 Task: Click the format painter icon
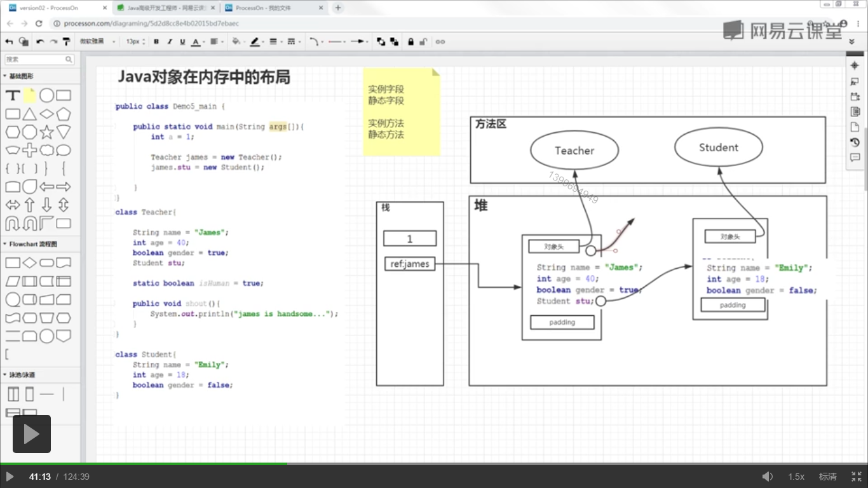pos(65,41)
